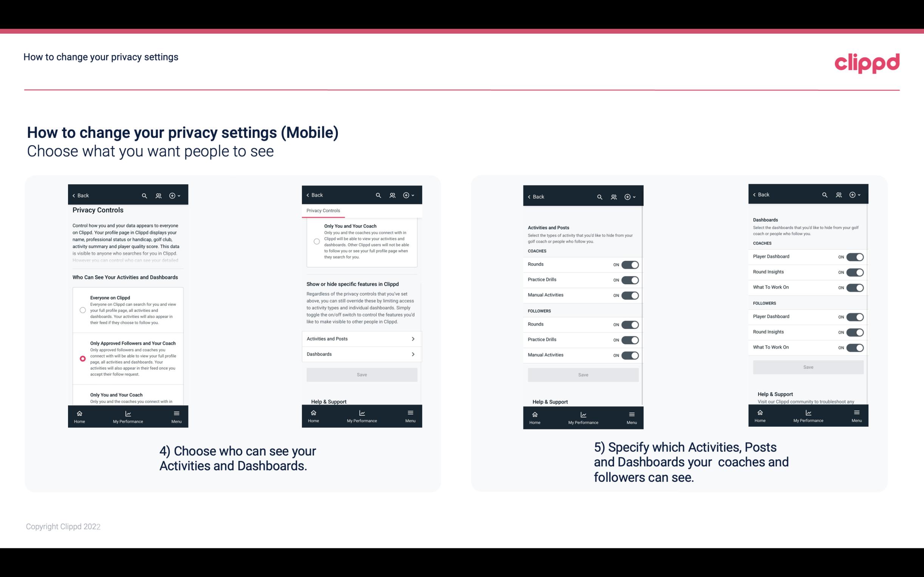The image size is (924, 577).
Task: Click the search icon in top navigation bar
Action: (x=144, y=195)
